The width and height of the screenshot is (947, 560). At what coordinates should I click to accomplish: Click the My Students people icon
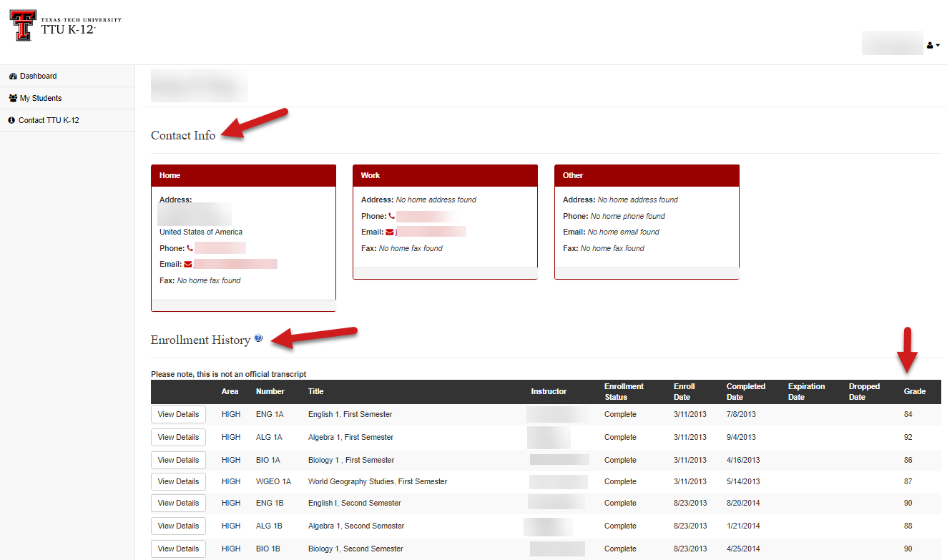(13, 98)
